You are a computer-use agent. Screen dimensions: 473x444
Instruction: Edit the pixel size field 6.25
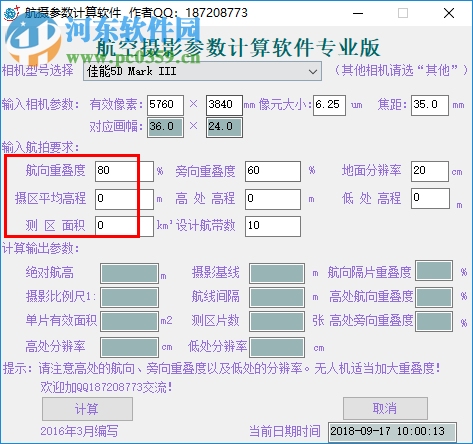click(329, 105)
